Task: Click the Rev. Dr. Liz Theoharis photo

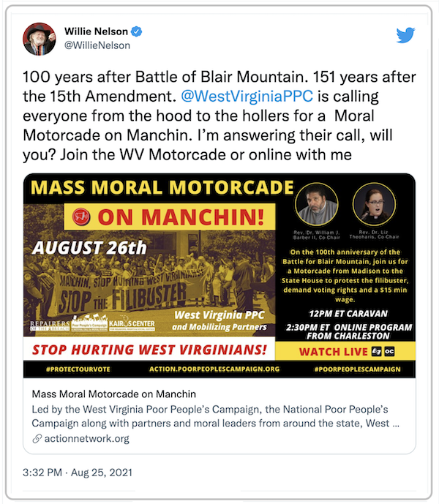Action: 374,204
